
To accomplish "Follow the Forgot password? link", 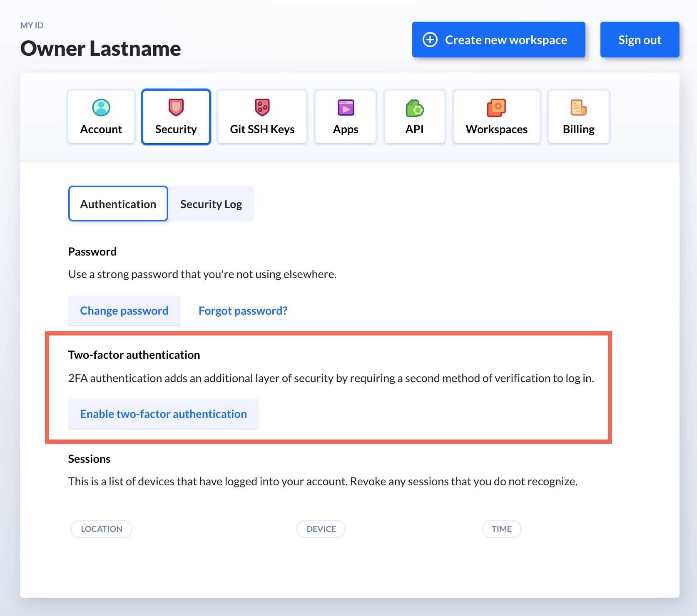I will (243, 310).
